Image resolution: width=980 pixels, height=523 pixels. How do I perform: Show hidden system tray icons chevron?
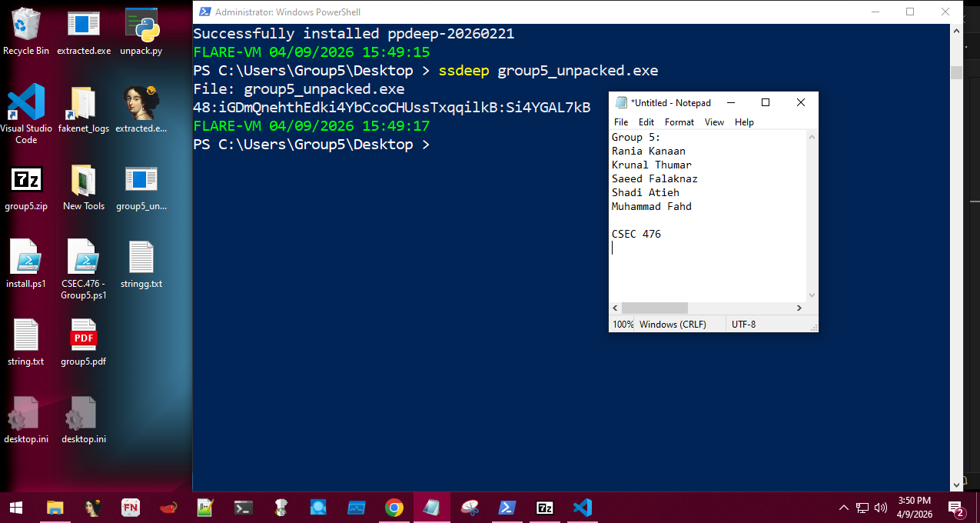tap(844, 508)
